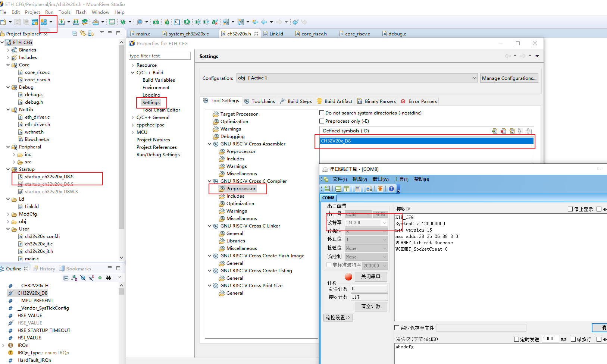This screenshot has width=607, height=364.
Task: Click the red record indicator in serial tool
Action: coord(348,277)
